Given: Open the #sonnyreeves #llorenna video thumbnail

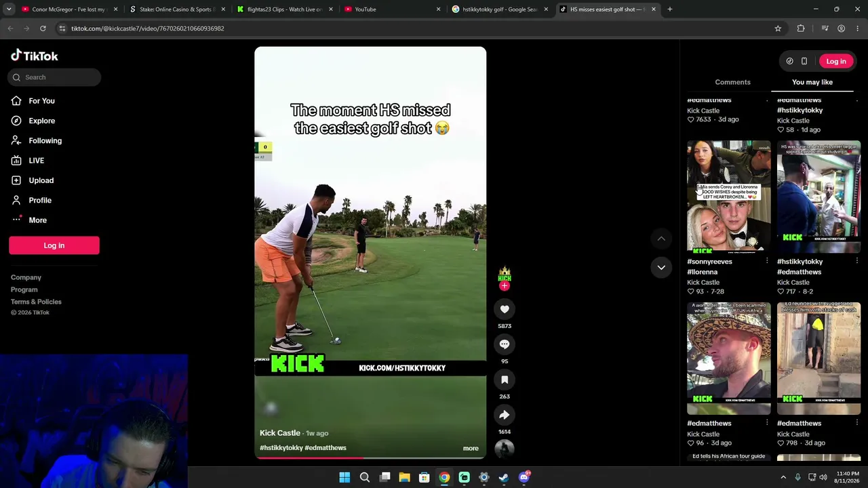Looking at the screenshot, I should pos(729,197).
